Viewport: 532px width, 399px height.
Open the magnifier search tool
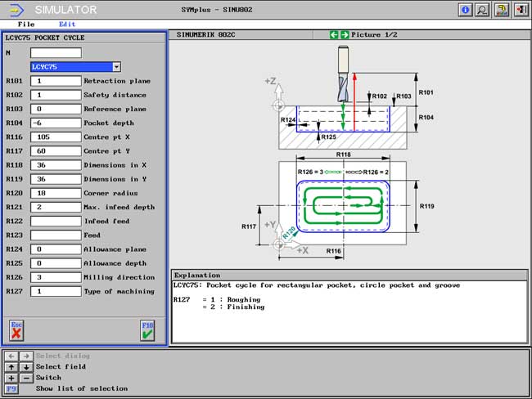pos(482,10)
